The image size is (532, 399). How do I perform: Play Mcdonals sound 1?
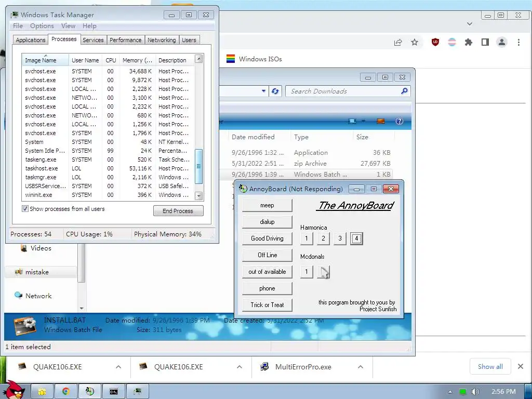pyautogui.click(x=307, y=271)
